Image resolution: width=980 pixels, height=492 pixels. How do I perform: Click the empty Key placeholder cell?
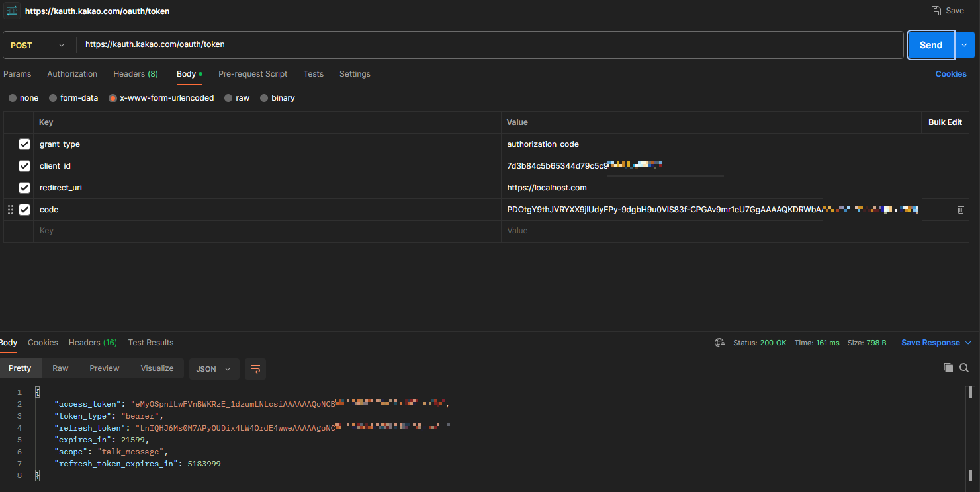(x=267, y=231)
